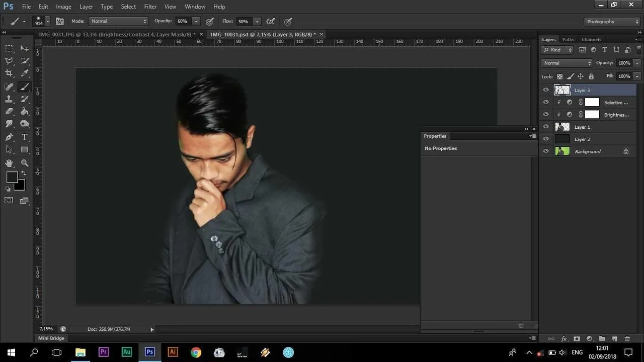This screenshot has width=644, height=362.
Task: Select the Eraser tool
Action: (x=9, y=112)
